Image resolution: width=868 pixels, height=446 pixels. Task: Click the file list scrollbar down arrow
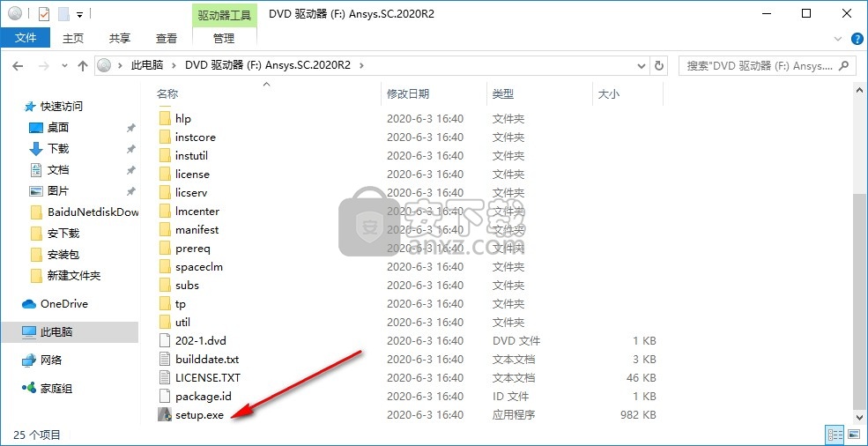tap(860, 417)
